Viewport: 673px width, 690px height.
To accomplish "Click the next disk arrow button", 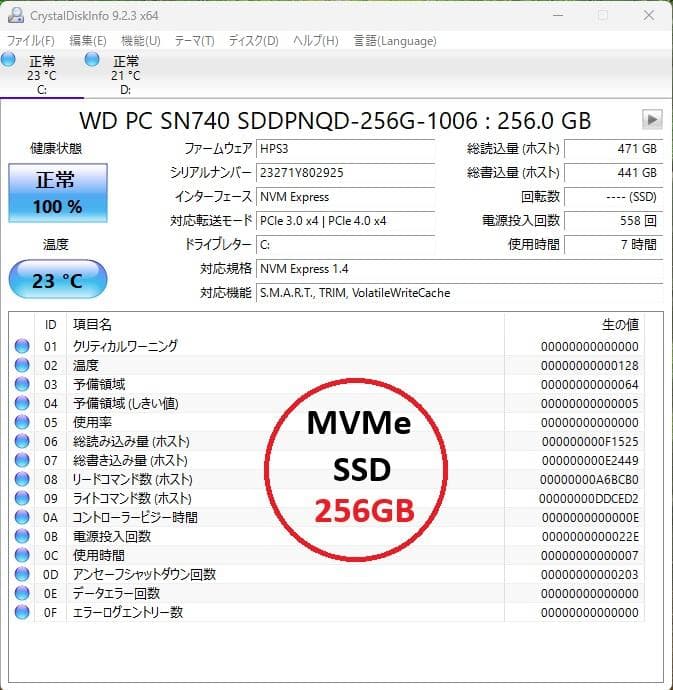I will (x=652, y=119).
